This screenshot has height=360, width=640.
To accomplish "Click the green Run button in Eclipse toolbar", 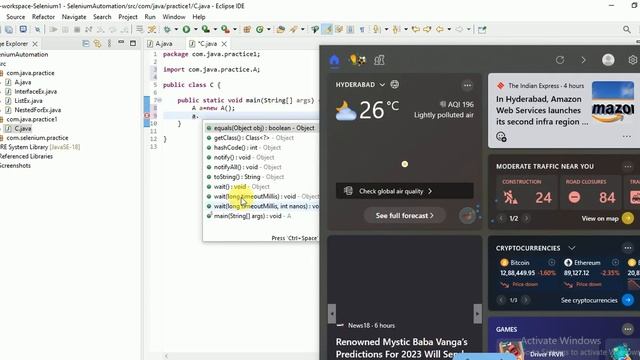I will coord(187,29).
